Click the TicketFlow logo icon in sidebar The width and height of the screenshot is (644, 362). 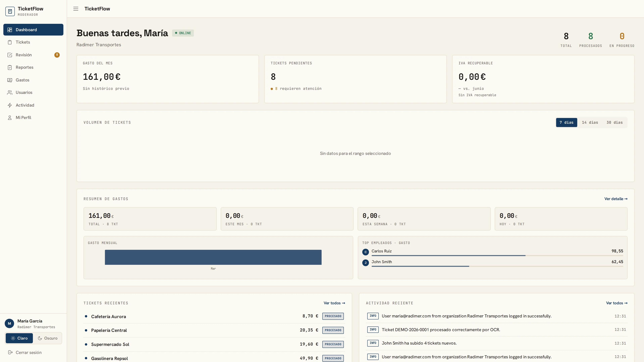[x=10, y=11]
